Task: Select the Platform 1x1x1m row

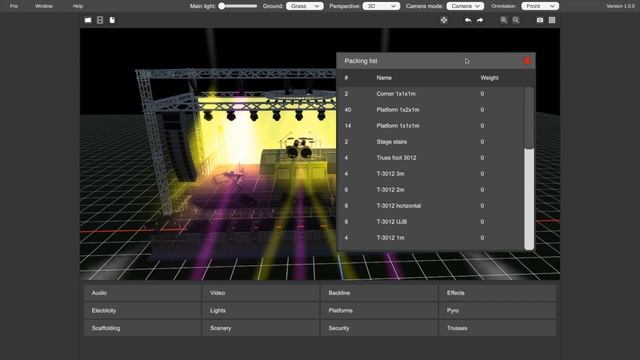Action: [430, 126]
